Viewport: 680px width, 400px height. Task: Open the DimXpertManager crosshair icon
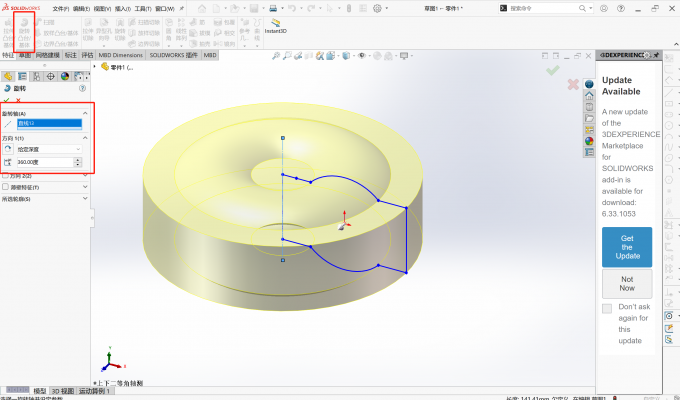click(x=51, y=76)
